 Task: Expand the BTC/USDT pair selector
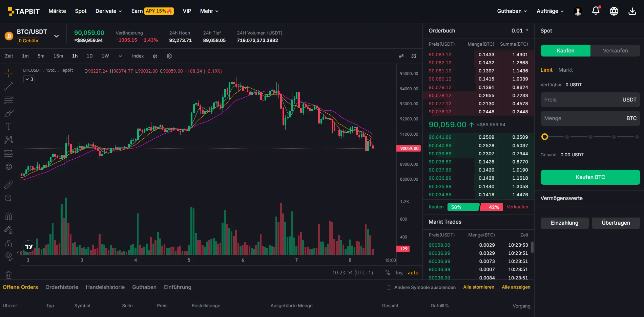[57, 36]
